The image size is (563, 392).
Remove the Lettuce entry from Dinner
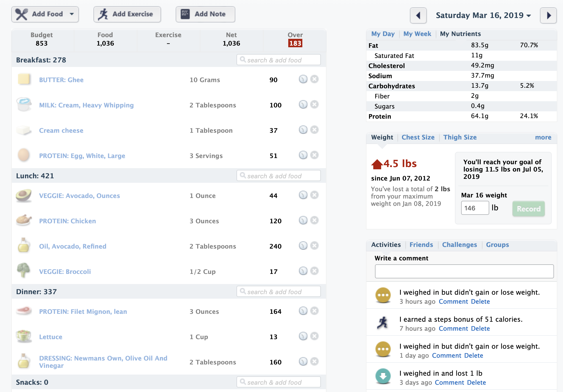click(314, 336)
